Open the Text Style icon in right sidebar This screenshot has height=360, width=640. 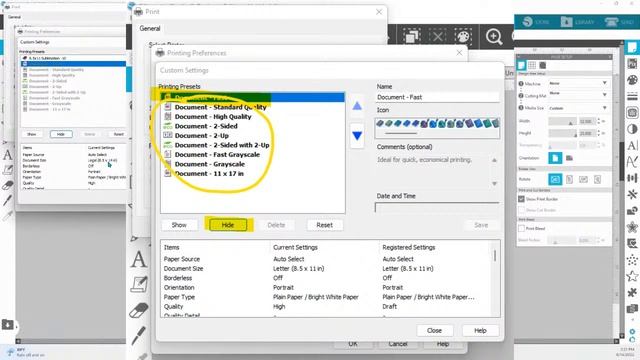pyautogui.click(x=632, y=145)
